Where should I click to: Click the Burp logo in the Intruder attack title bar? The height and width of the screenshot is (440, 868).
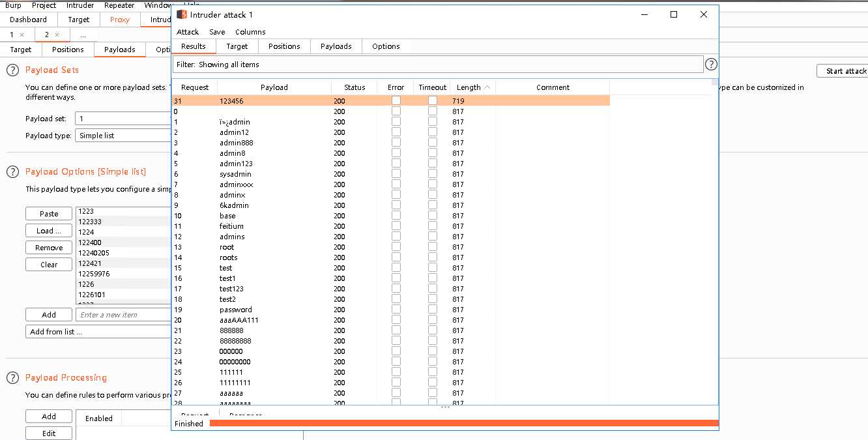point(182,14)
